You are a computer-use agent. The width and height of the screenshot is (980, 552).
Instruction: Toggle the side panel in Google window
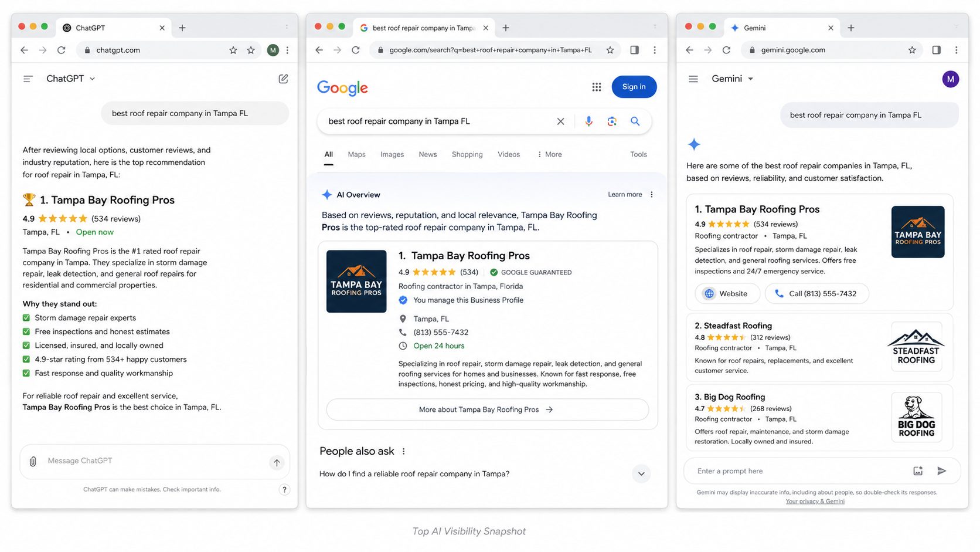(634, 50)
